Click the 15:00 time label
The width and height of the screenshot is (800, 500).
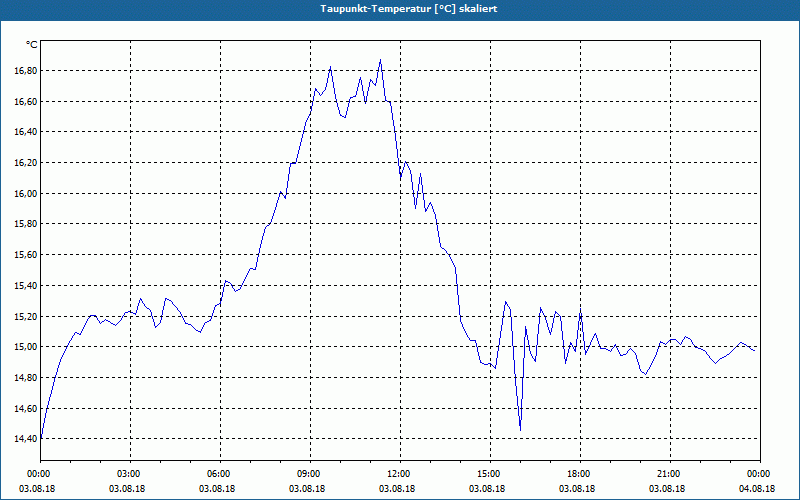click(x=490, y=474)
